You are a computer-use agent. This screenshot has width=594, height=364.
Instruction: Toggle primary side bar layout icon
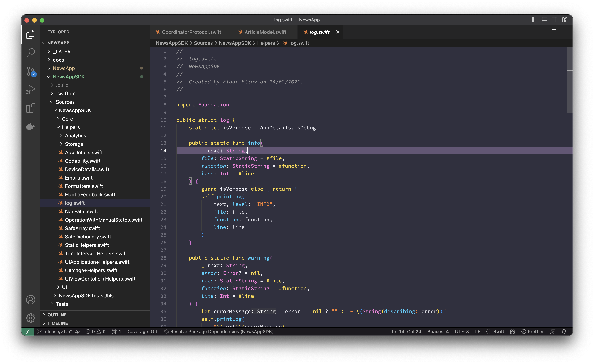534,20
